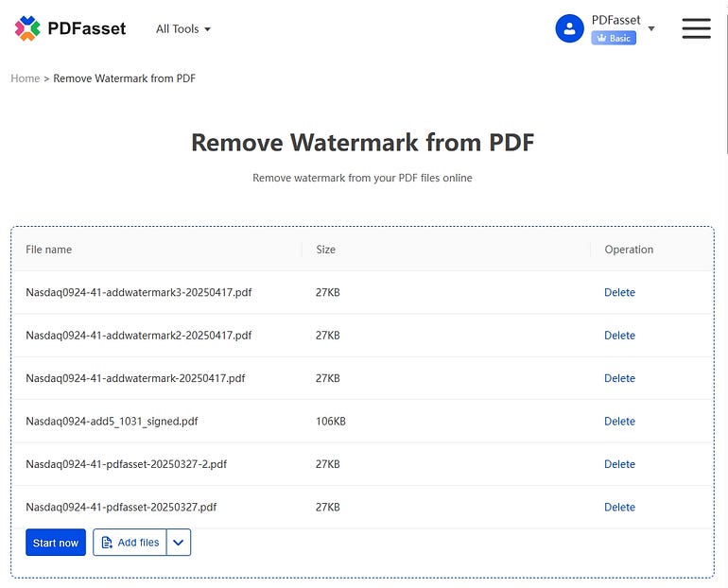
Task: Expand the Add files chevron dropdown
Action: click(179, 542)
